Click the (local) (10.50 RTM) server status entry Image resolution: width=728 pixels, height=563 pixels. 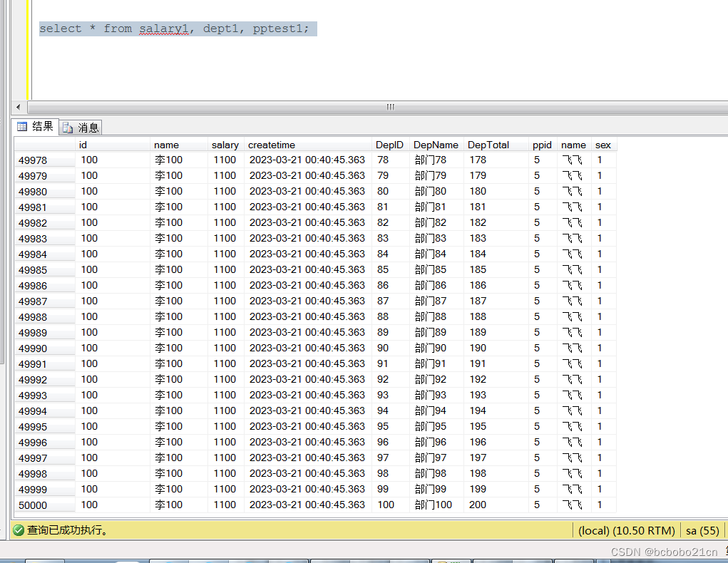626,530
